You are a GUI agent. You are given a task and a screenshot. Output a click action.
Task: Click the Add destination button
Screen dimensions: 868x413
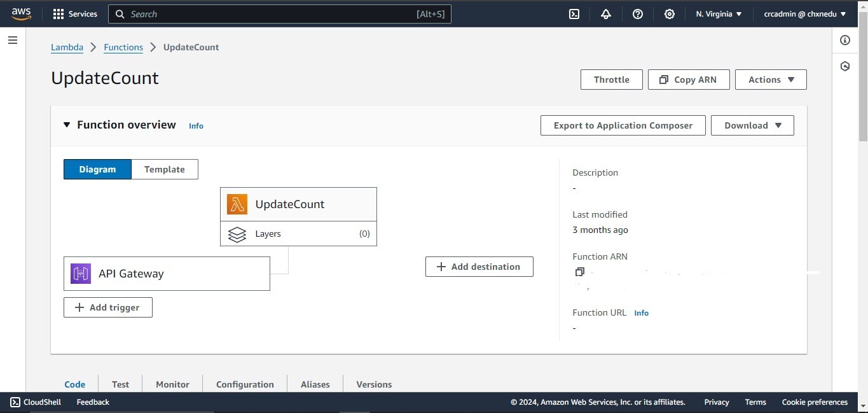pos(479,267)
